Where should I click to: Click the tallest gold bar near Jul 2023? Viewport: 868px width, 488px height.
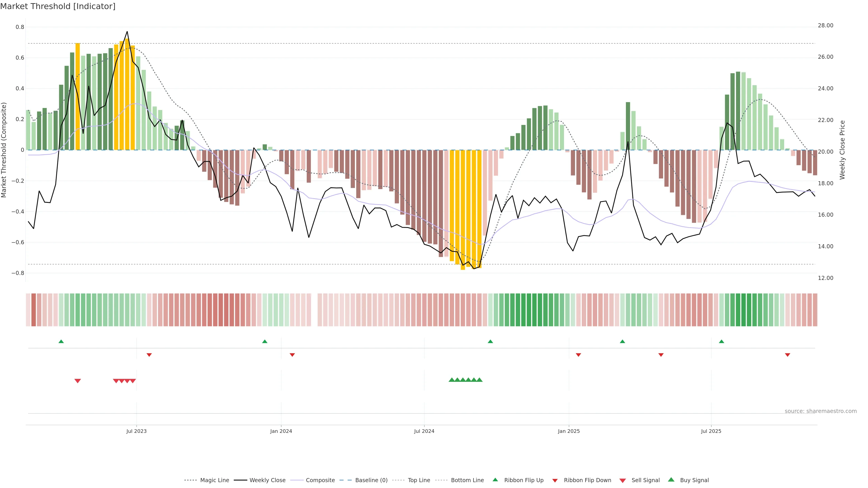127,94
